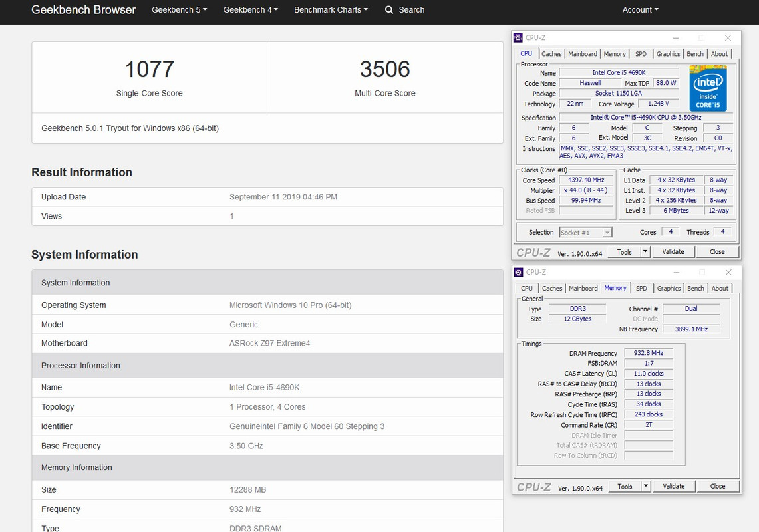Click the NB Frequency value 3899.1 MHz

[x=691, y=329]
